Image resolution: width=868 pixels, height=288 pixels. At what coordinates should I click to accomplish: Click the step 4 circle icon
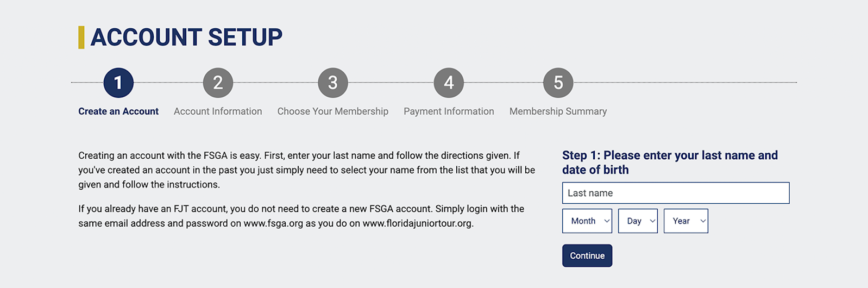[x=449, y=83]
